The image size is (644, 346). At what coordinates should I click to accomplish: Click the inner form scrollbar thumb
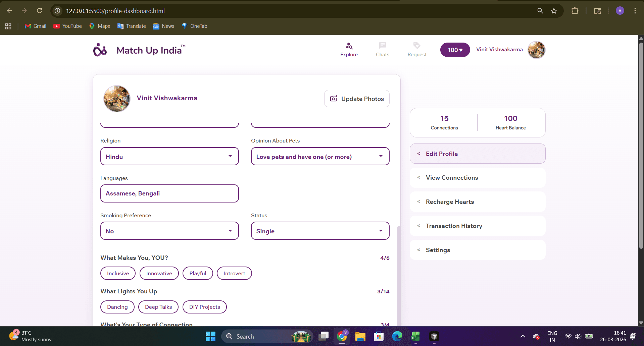click(399, 276)
